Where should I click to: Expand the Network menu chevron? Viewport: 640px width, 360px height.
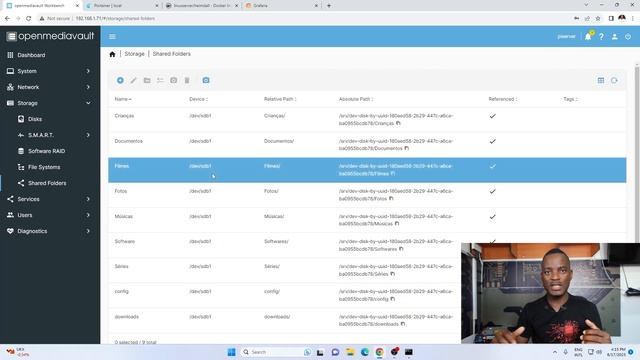point(88,87)
